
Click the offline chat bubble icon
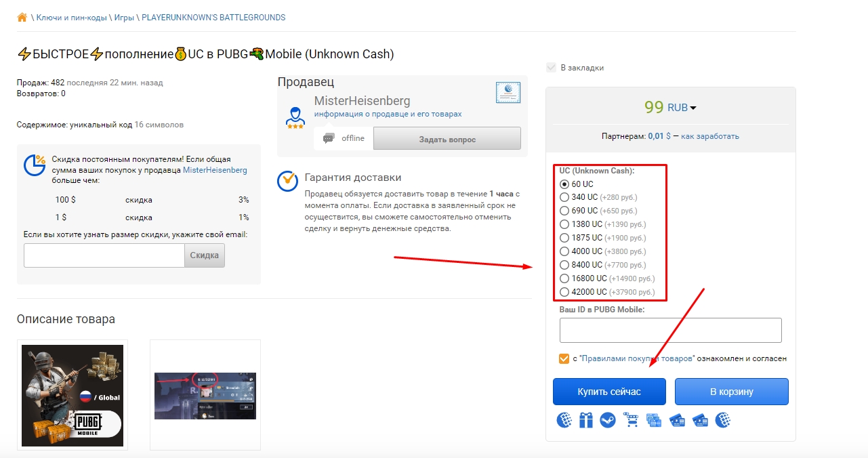click(329, 138)
